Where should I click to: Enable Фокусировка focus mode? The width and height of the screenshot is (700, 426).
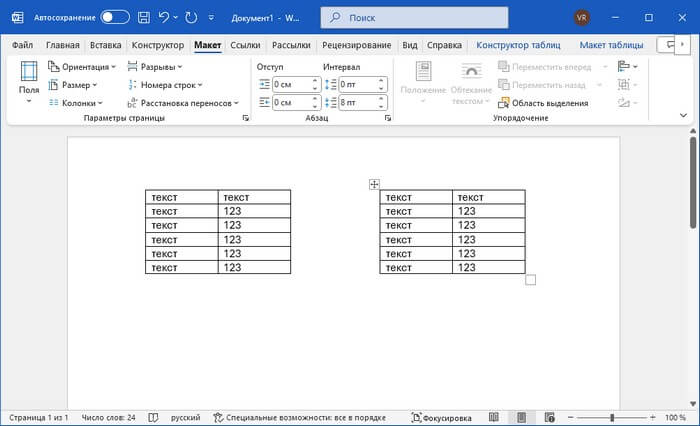(441, 417)
